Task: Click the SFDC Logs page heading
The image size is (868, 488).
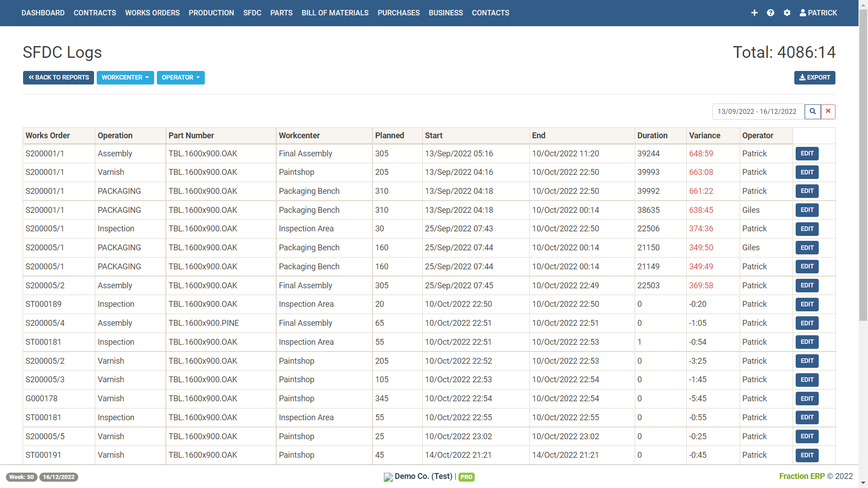Action: pyautogui.click(x=62, y=52)
